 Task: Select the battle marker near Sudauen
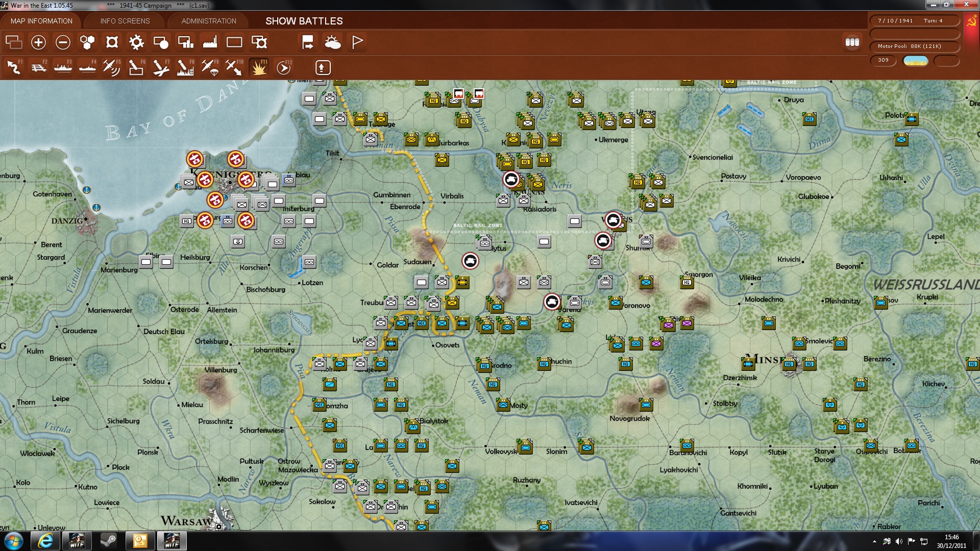(x=470, y=261)
